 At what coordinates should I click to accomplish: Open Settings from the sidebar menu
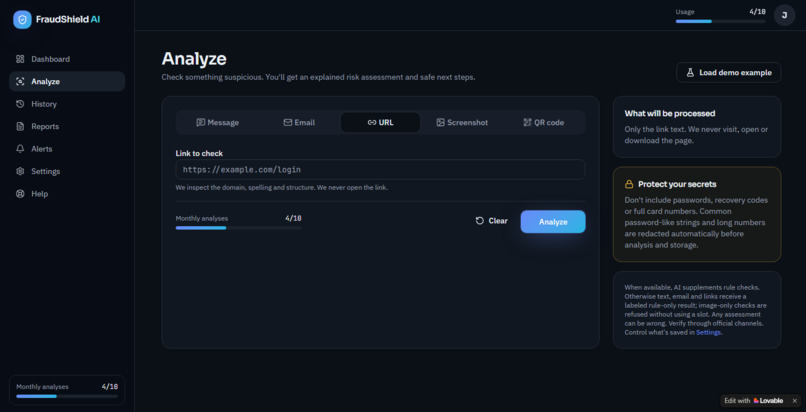click(67, 171)
